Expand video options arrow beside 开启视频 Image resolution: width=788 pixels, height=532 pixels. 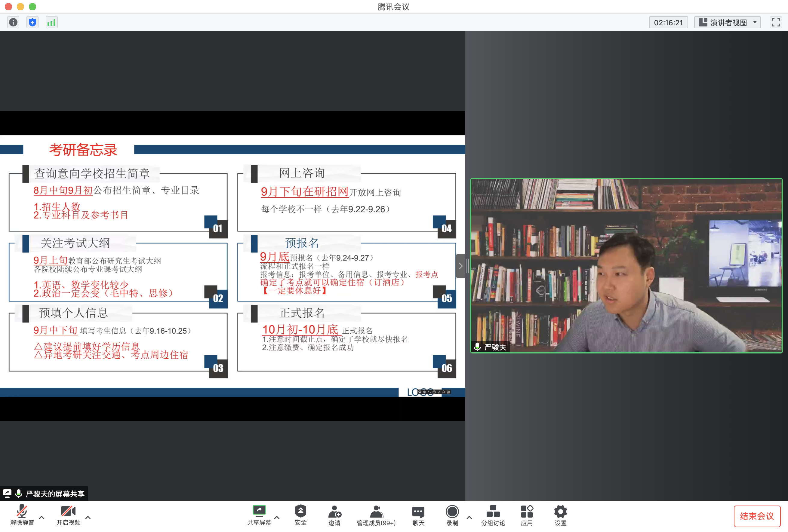pyautogui.click(x=88, y=518)
